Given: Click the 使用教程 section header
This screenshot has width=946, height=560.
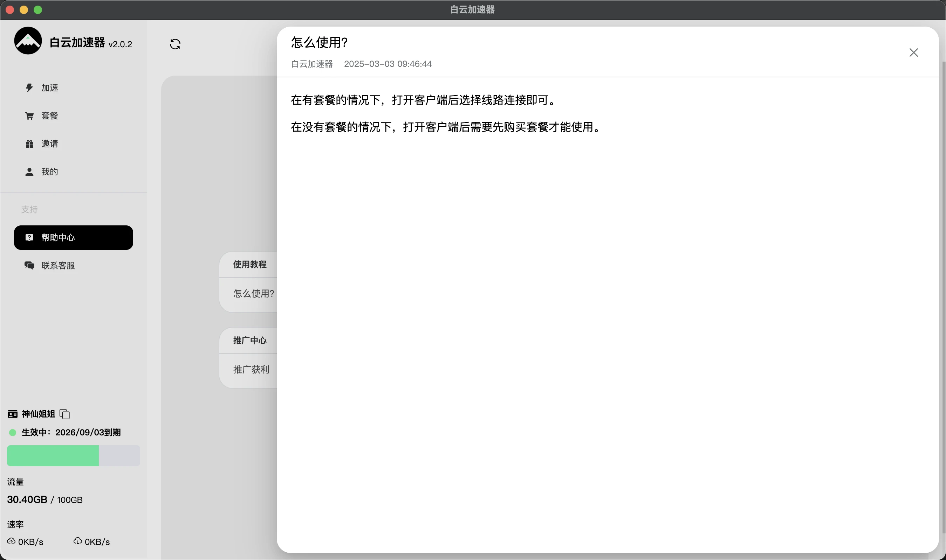Looking at the screenshot, I should click(249, 265).
